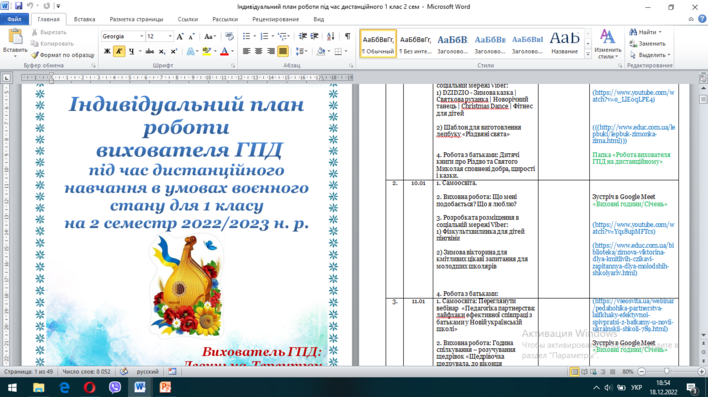The width and height of the screenshot is (708, 397).
Task: Toggle justify alignment
Action: click(x=283, y=51)
